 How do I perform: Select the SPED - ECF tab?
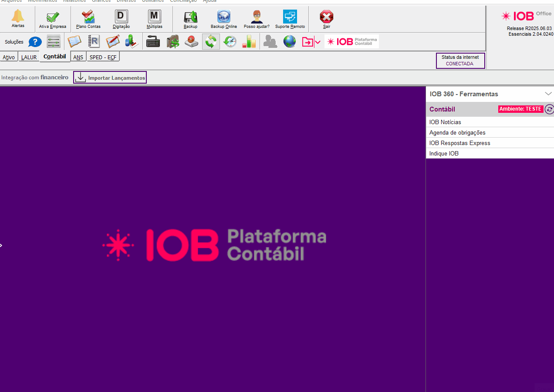103,57
